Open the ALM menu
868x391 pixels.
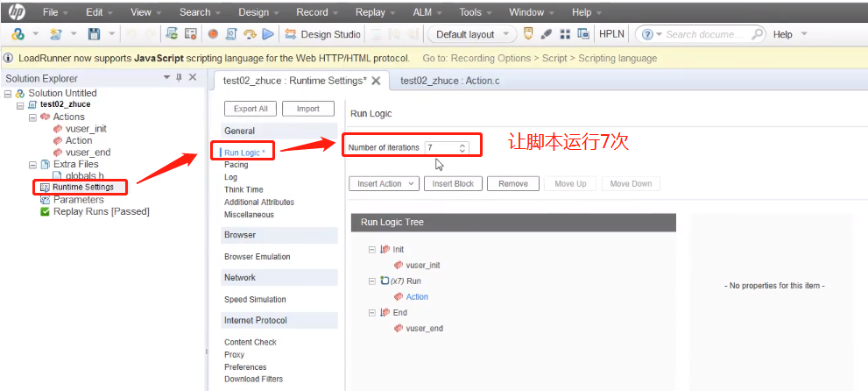pos(428,12)
